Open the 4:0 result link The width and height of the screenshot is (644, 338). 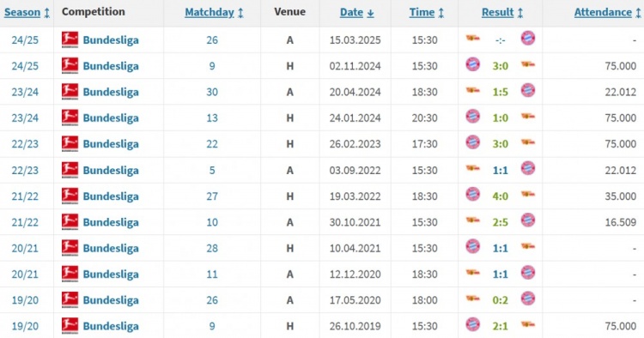pyautogui.click(x=501, y=196)
